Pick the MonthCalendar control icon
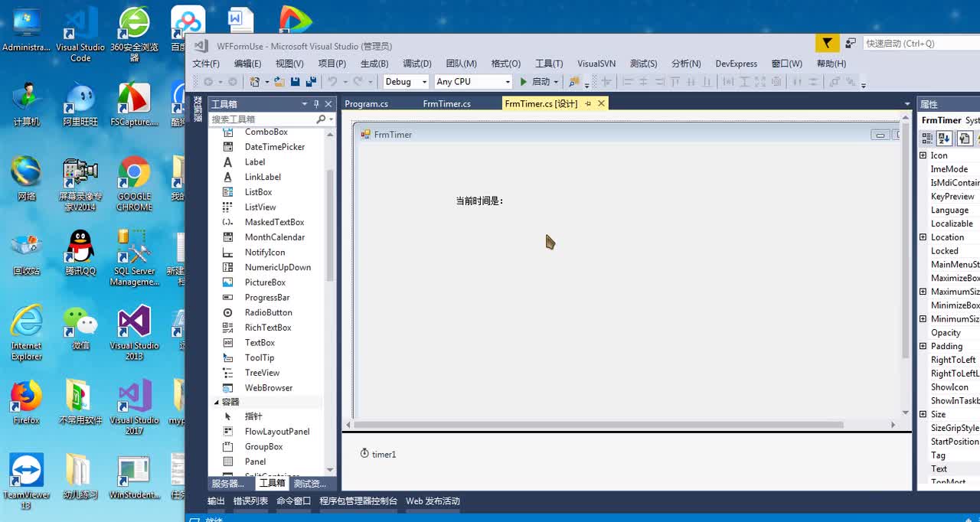This screenshot has height=522, width=980. 227,237
